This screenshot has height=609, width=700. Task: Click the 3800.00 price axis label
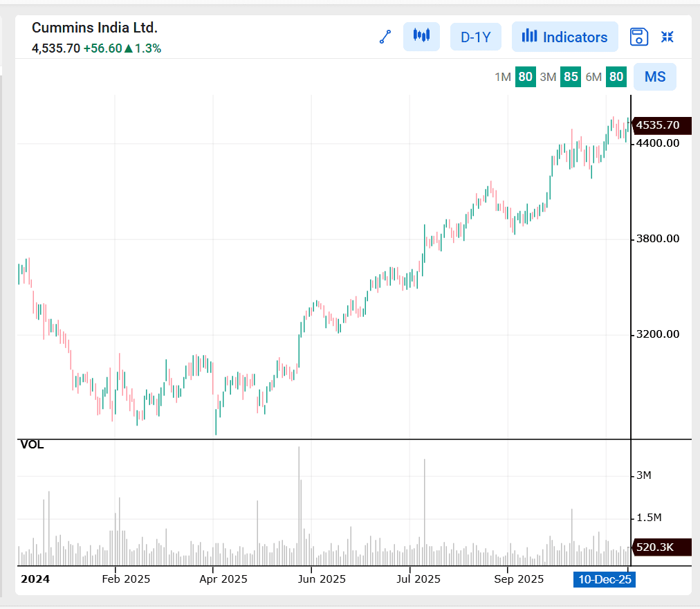pos(658,239)
